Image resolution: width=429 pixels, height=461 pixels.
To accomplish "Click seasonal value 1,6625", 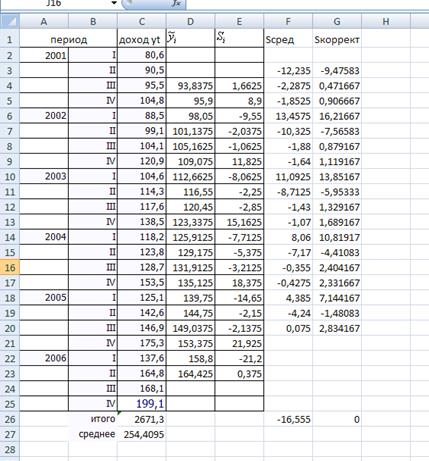I will click(239, 86).
